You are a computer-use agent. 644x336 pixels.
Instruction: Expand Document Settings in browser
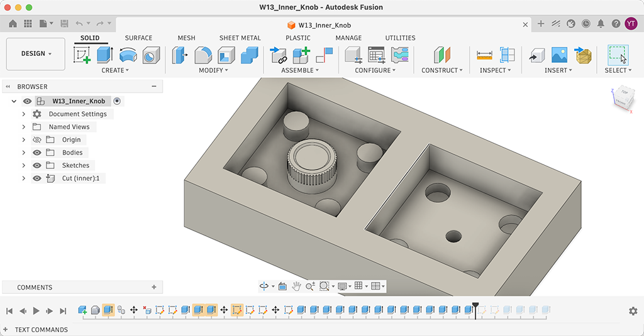click(23, 114)
